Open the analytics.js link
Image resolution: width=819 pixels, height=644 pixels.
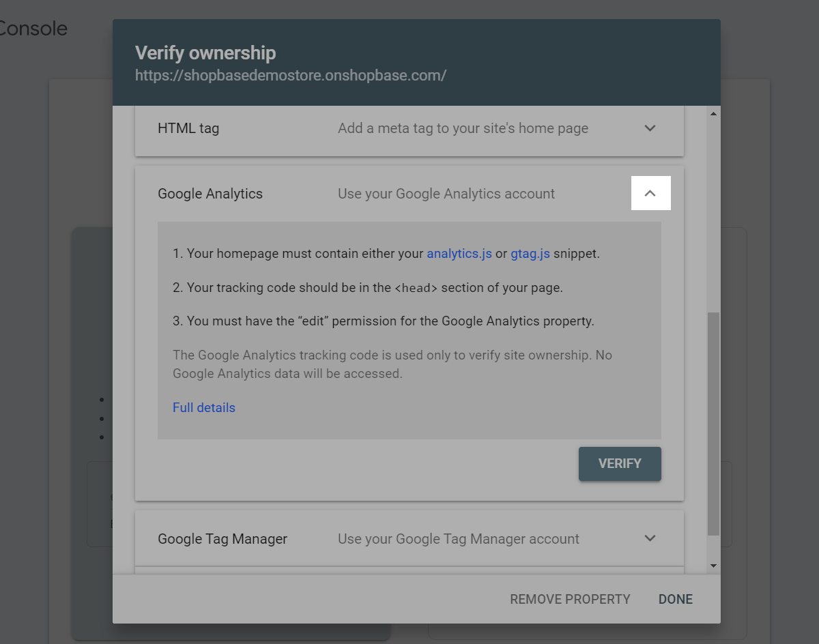point(459,254)
